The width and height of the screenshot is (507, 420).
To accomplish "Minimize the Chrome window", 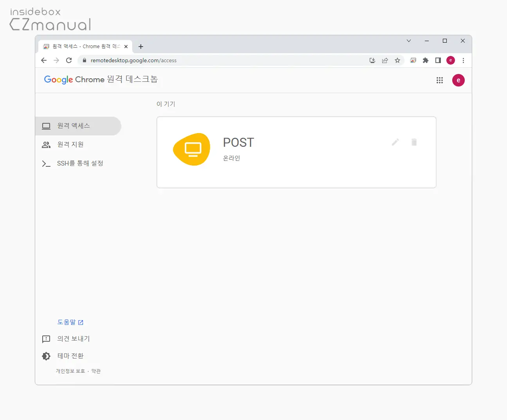I will tap(427, 41).
